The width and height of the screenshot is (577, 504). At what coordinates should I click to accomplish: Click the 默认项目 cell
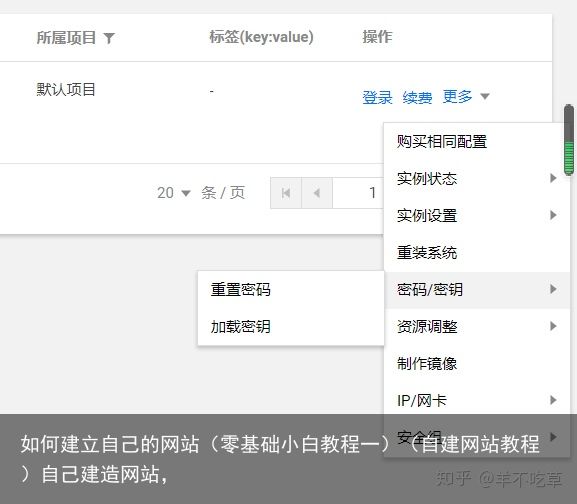coord(66,89)
